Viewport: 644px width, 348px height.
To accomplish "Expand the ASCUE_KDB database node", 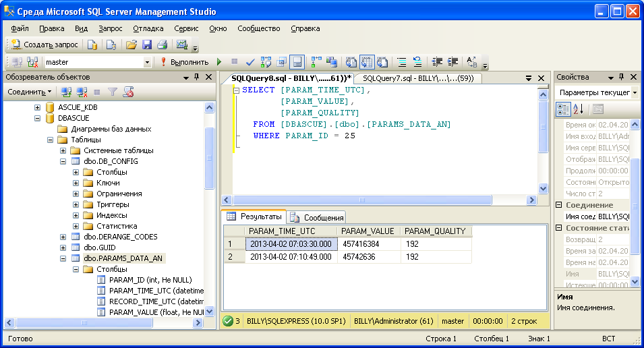I will (37, 107).
